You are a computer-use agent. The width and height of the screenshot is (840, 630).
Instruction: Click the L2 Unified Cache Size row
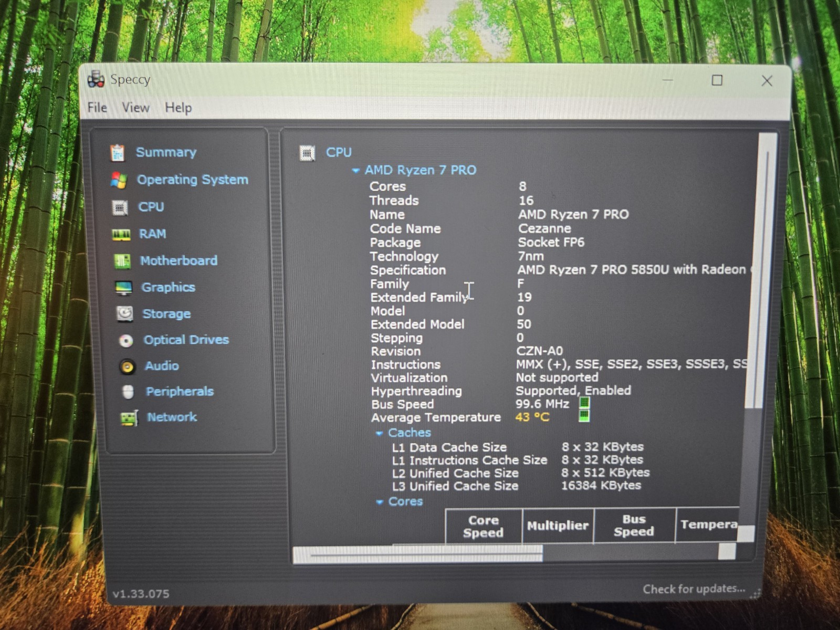coord(521,472)
